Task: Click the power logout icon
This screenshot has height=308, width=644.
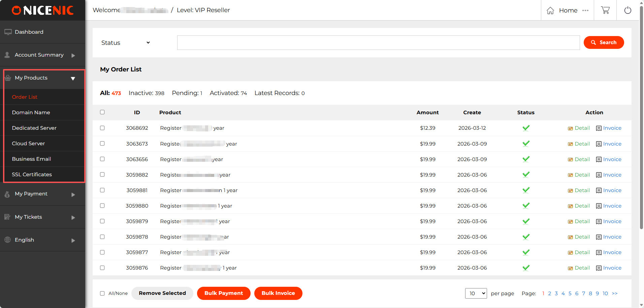Action: tap(627, 10)
